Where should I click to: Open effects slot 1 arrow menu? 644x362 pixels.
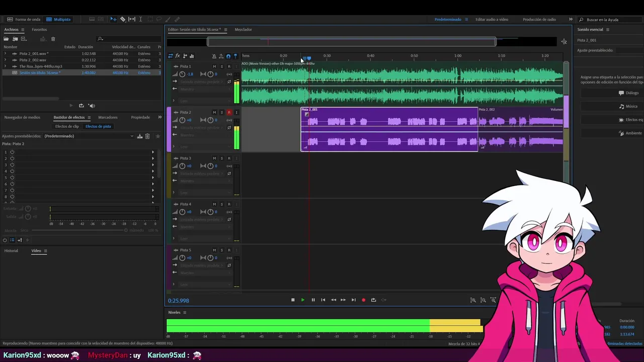click(153, 152)
